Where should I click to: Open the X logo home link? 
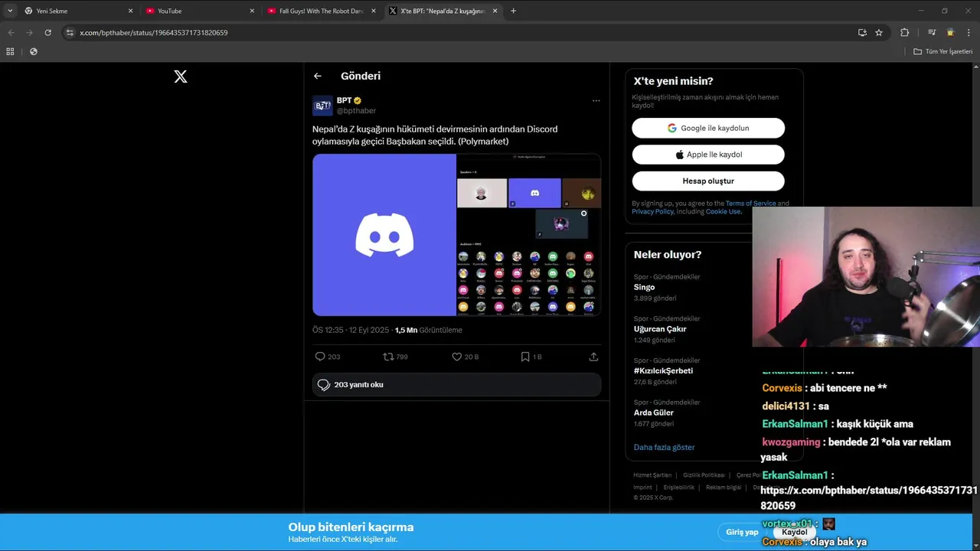click(181, 77)
